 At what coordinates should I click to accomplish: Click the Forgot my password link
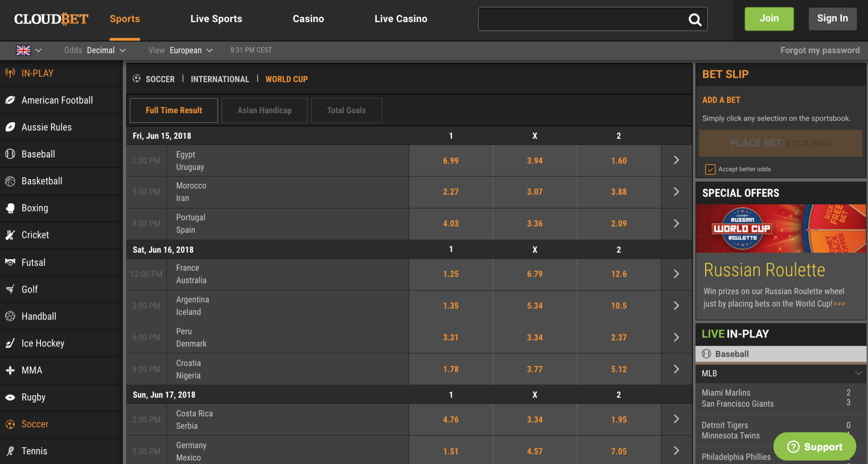(x=820, y=50)
